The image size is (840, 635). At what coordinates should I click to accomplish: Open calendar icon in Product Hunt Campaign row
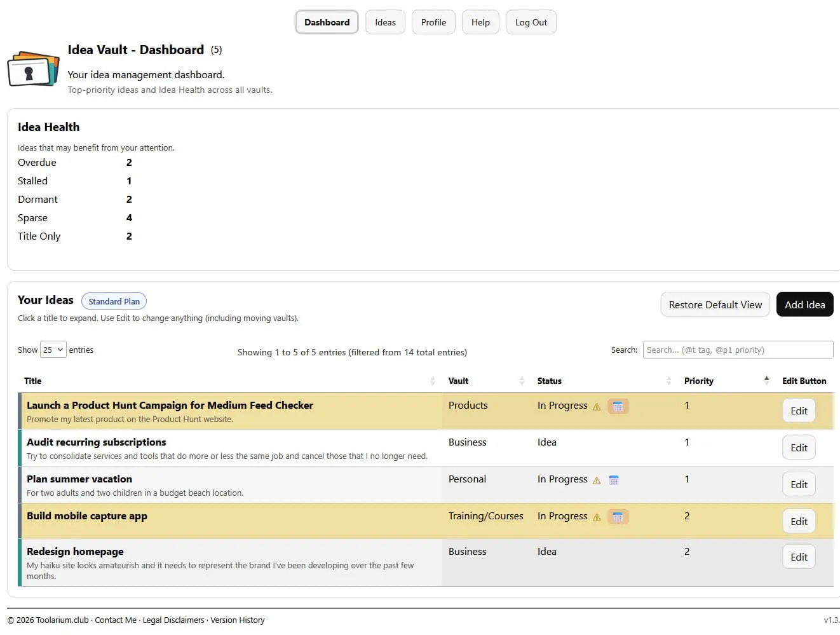[618, 406]
